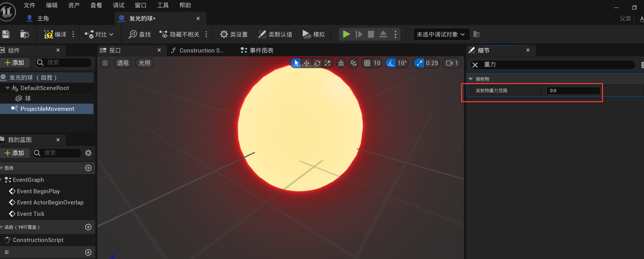The image size is (644, 259).
Task: Click the components 搜索 search field
Action: (64, 63)
